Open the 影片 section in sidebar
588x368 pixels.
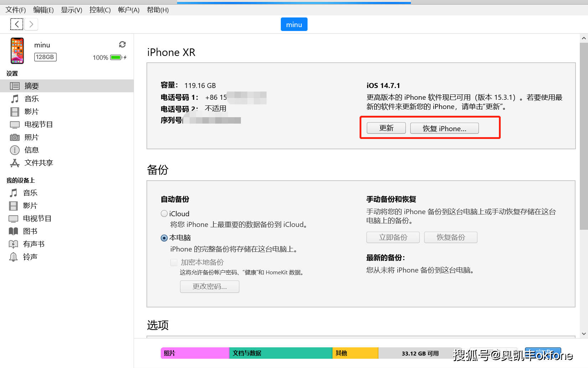(x=31, y=112)
